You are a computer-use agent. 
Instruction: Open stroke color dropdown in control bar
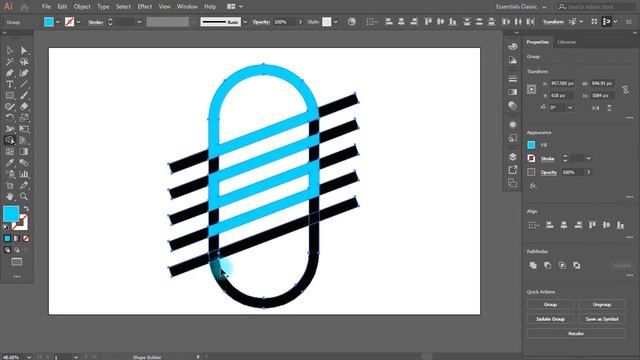[78, 22]
